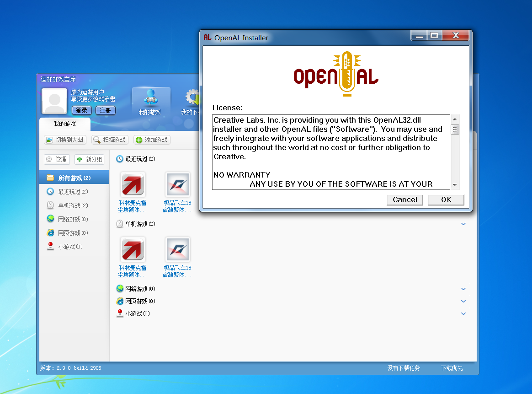Click 网络游戏 (0) section header in main list

pyautogui.click(x=136, y=289)
